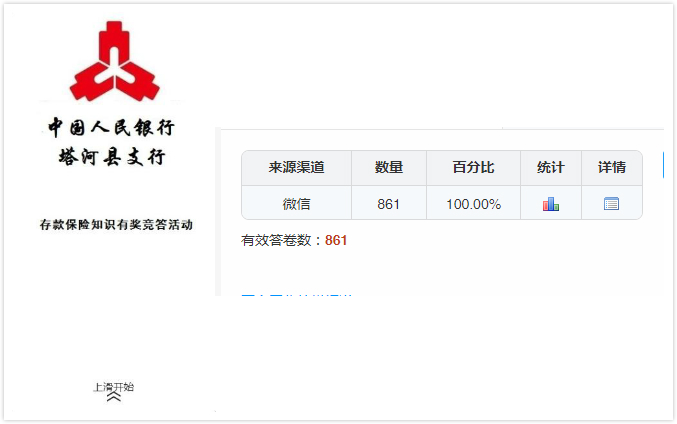Click the People's Bank of China logo

(x=114, y=61)
